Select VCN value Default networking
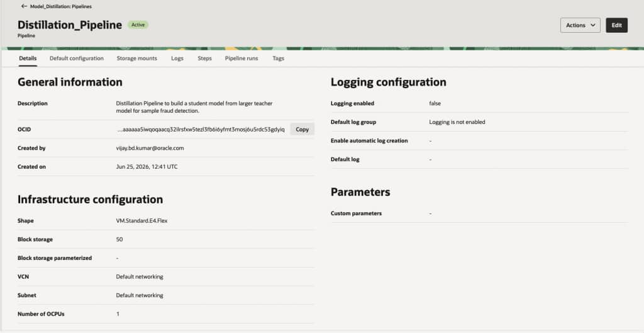 pyautogui.click(x=140, y=277)
